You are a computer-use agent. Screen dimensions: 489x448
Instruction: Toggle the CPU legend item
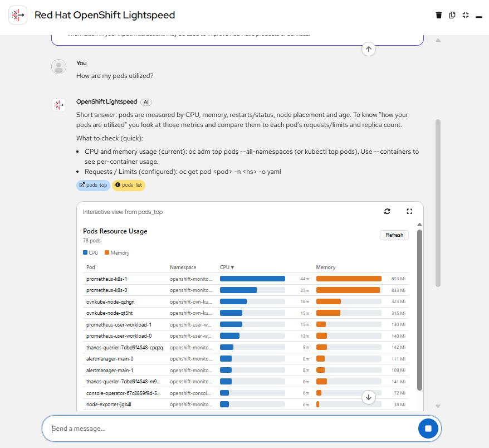tap(90, 253)
